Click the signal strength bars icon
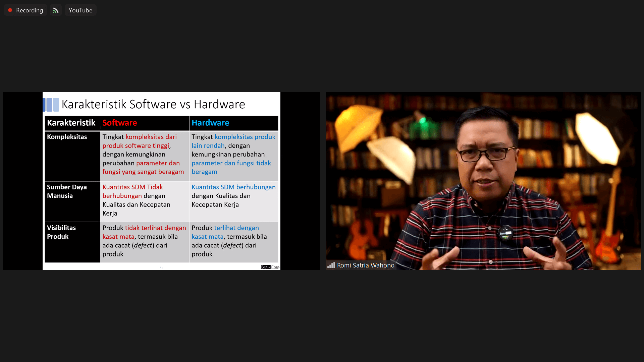 pyautogui.click(x=331, y=265)
